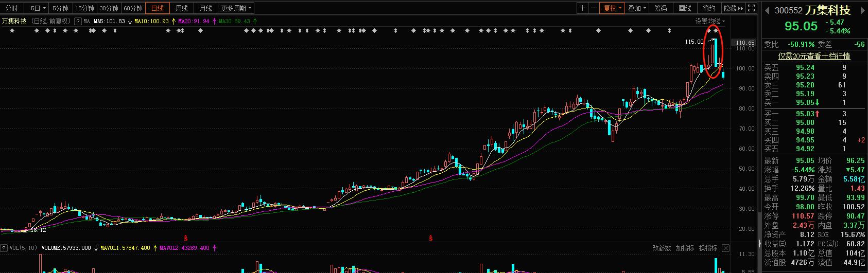The width and height of the screenshot is (868, 273).
Task: Expand the 更多周期 dropdown
Action: pyautogui.click(x=236, y=8)
